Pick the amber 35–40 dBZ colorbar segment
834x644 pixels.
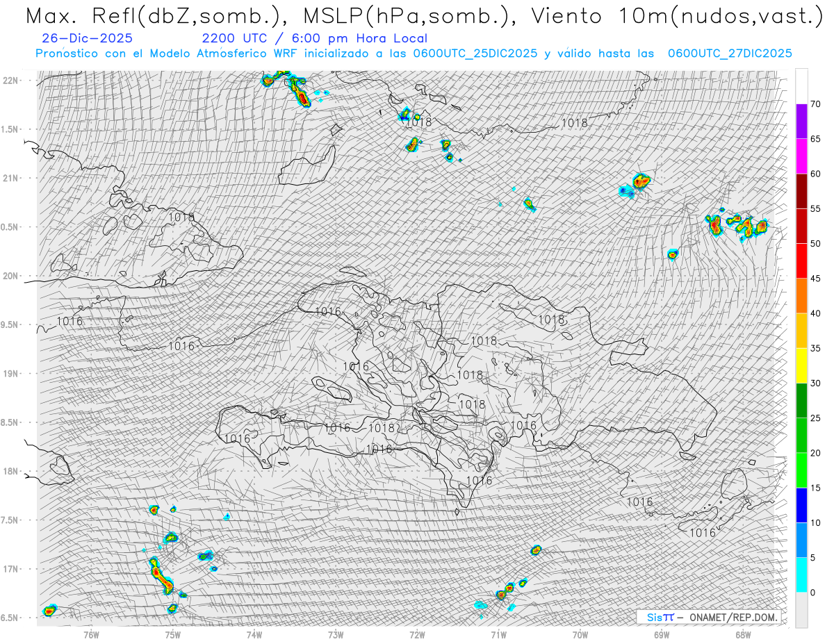(801, 331)
